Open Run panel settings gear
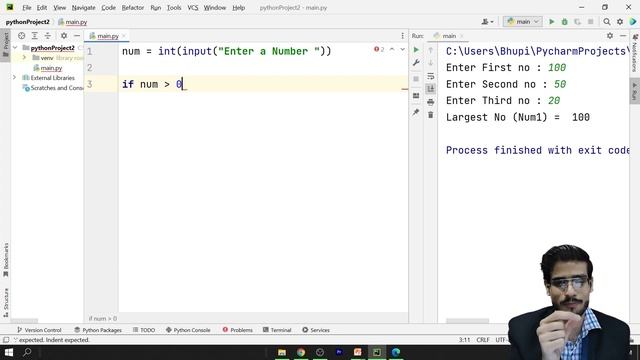 pyautogui.click(x=610, y=36)
